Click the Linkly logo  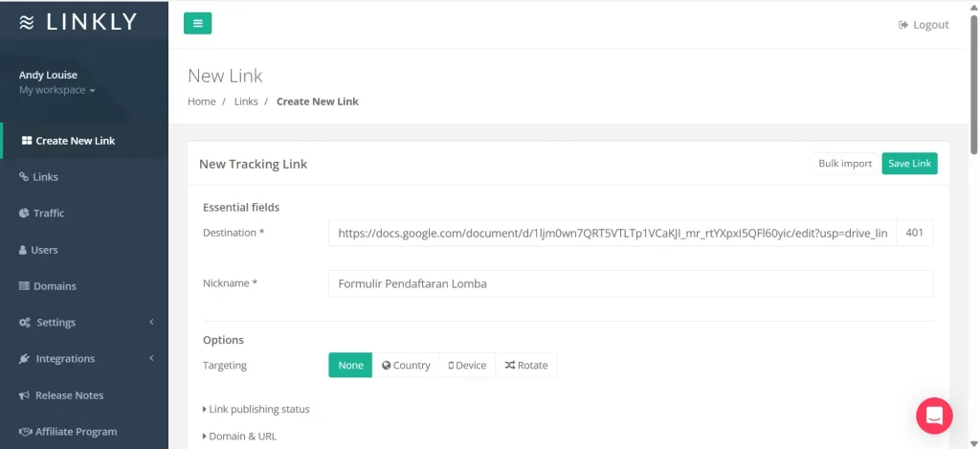tap(78, 23)
